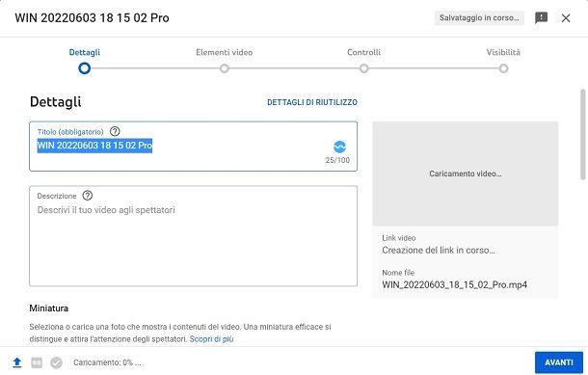The height and width of the screenshot is (375, 588).
Task: Switch to the Controlli tab label
Action: coord(363,52)
